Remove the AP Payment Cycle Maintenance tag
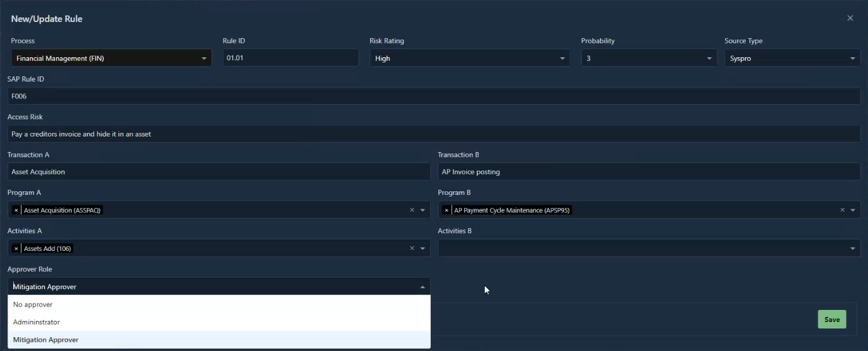Image resolution: width=868 pixels, height=351 pixels. pos(446,210)
